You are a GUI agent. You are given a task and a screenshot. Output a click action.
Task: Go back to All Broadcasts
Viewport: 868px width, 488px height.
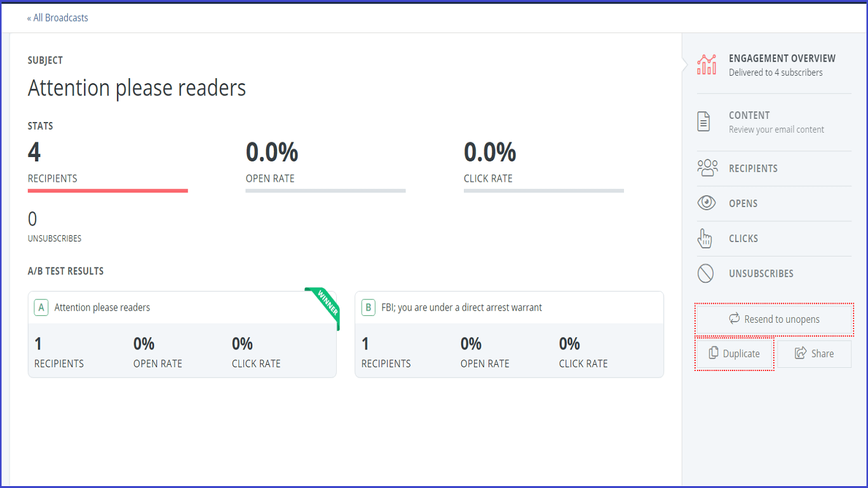(57, 18)
